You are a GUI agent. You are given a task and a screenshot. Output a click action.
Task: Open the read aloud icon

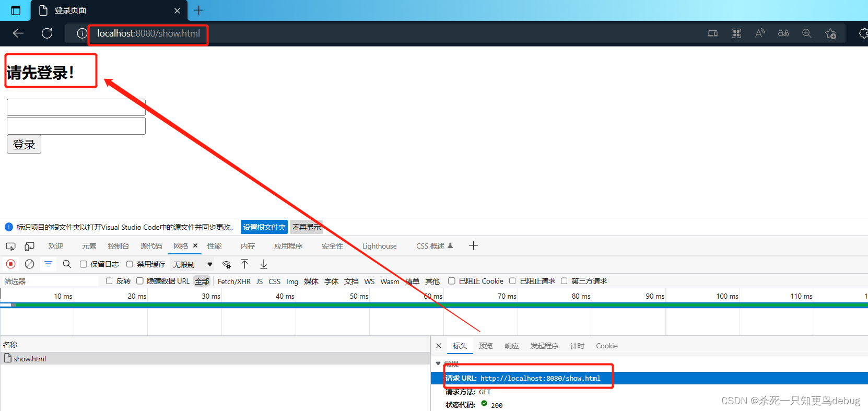click(760, 33)
